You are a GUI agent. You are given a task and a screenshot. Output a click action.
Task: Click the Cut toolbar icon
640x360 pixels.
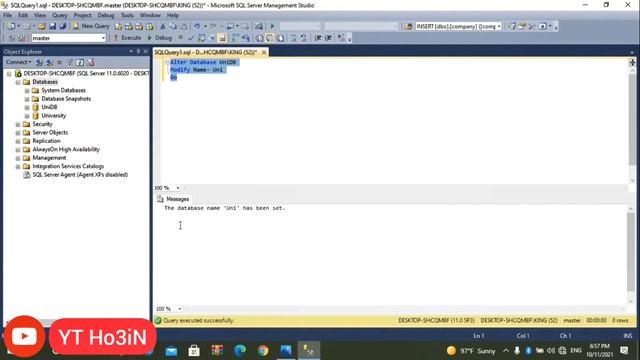tap(162, 26)
